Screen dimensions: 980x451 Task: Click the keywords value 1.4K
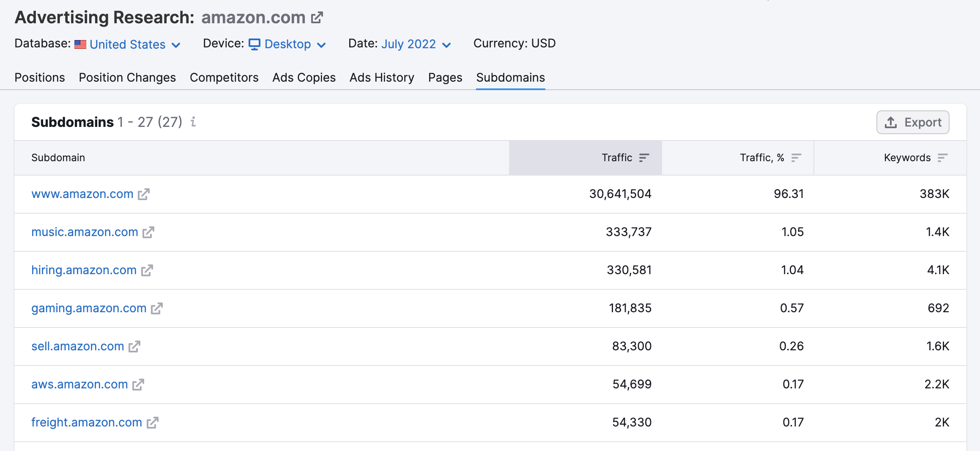tap(937, 232)
